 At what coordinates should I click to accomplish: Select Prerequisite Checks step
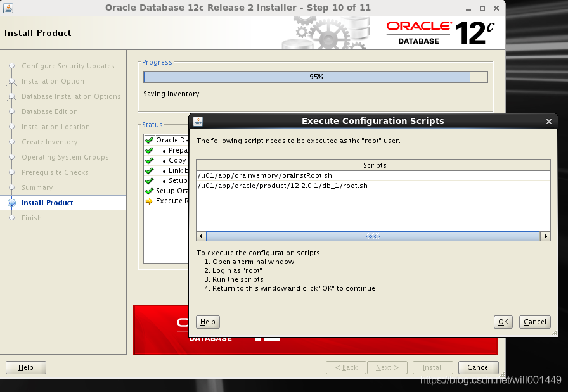click(x=55, y=172)
